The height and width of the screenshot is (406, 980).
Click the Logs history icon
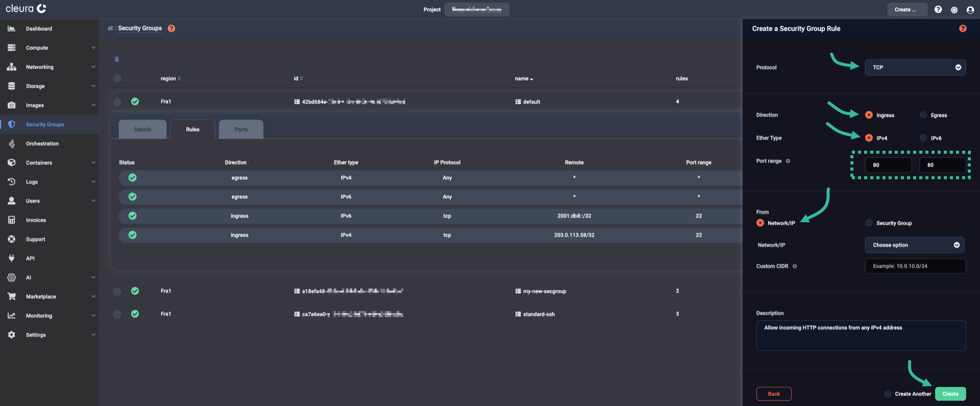pos(11,182)
